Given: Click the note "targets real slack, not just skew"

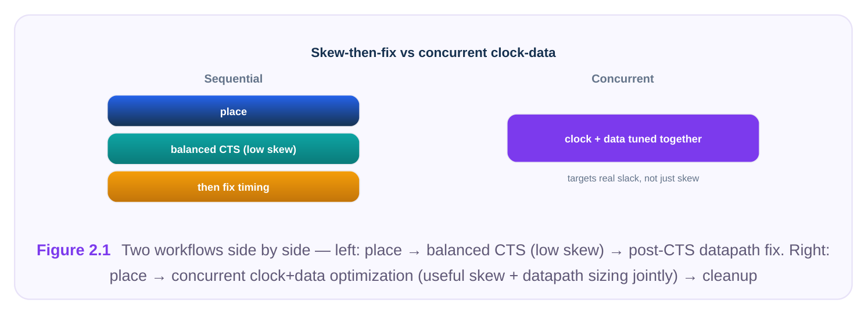Looking at the screenshot, I should click(x=633, y=179).
